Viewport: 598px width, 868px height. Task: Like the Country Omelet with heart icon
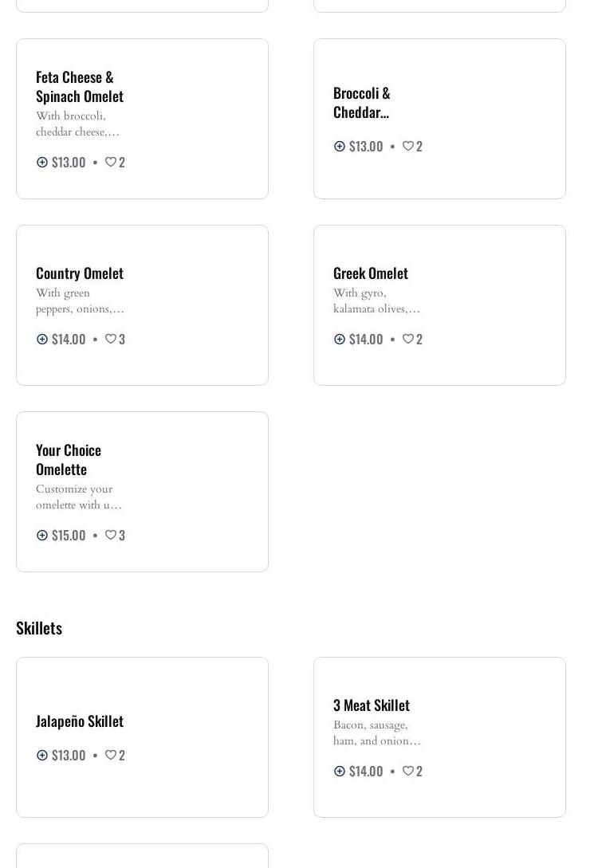pyautogui.click(x=111, y=339)
